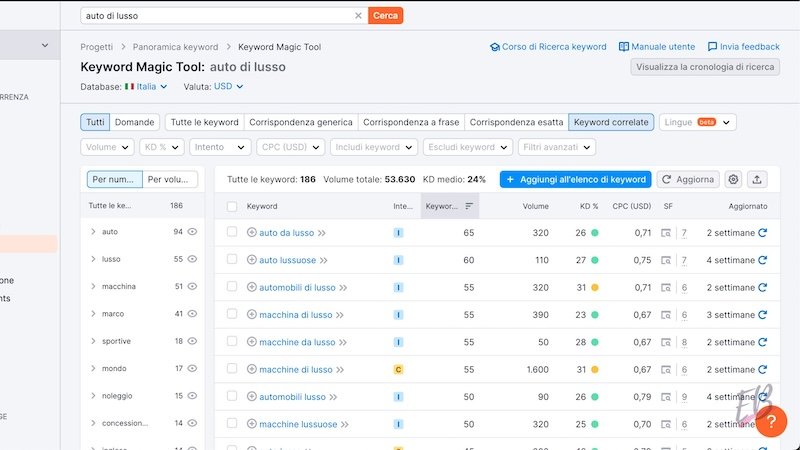Image resolution: width=800 pixels, height=450 pixels.
Task: Refresh the 'automobili di lusso' row data
Action: pos(763,287)
